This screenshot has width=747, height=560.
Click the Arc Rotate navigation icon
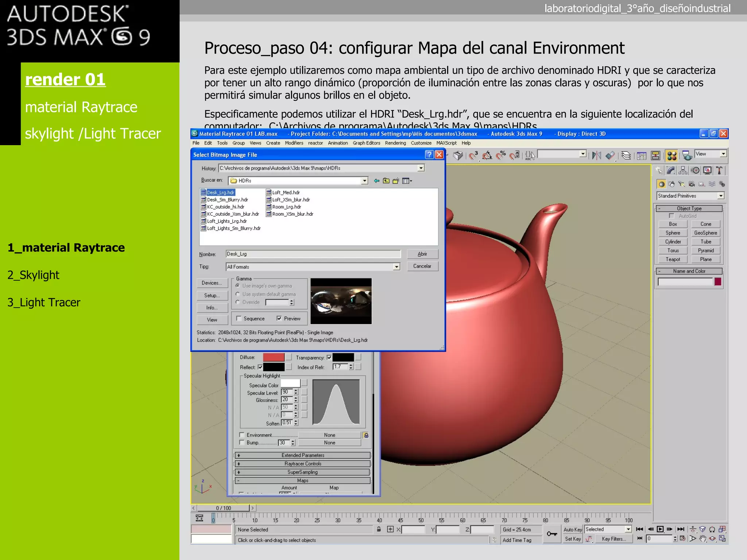(x=712, y=538)
